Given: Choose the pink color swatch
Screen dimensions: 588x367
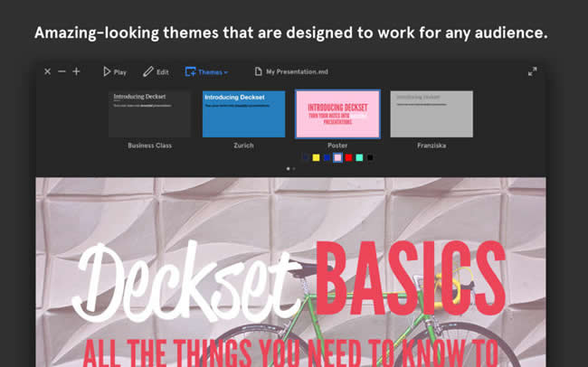Looking at the screenshot, I should click(338, 158).
